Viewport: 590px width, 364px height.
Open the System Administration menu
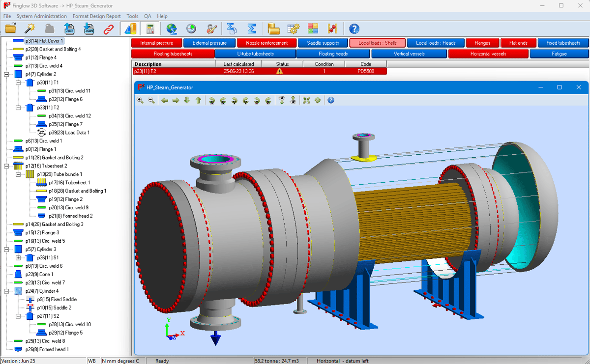click(42, 16)
